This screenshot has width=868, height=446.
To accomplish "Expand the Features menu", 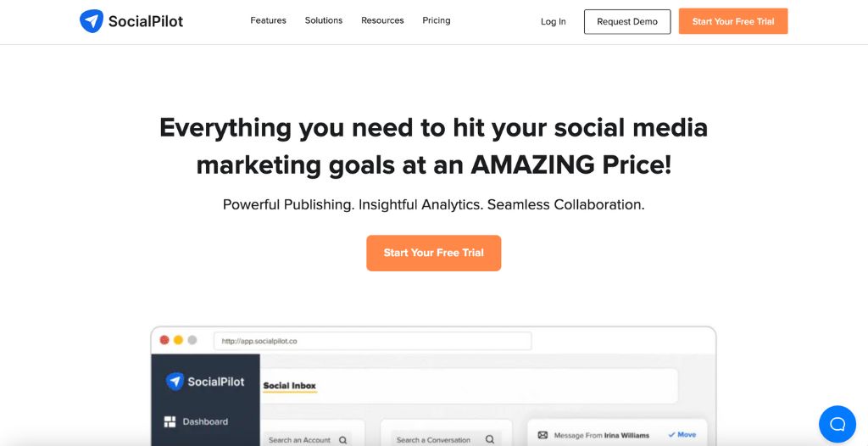I will (x=268, y=20).
